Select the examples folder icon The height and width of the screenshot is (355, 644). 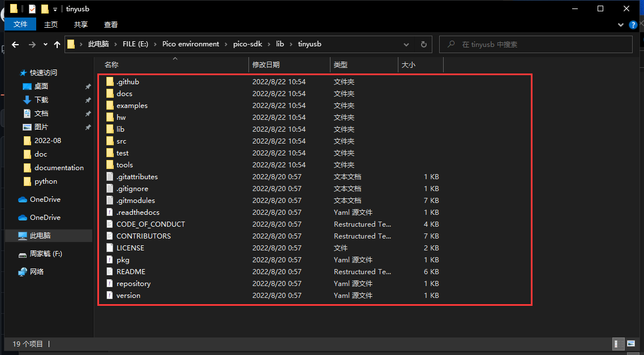[x=109, y=106]
